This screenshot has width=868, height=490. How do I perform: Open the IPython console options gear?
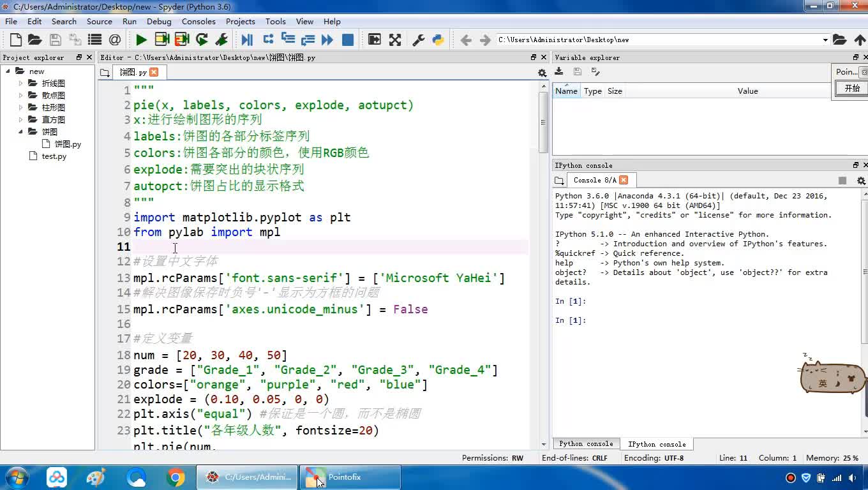click(x=860, y=181)
